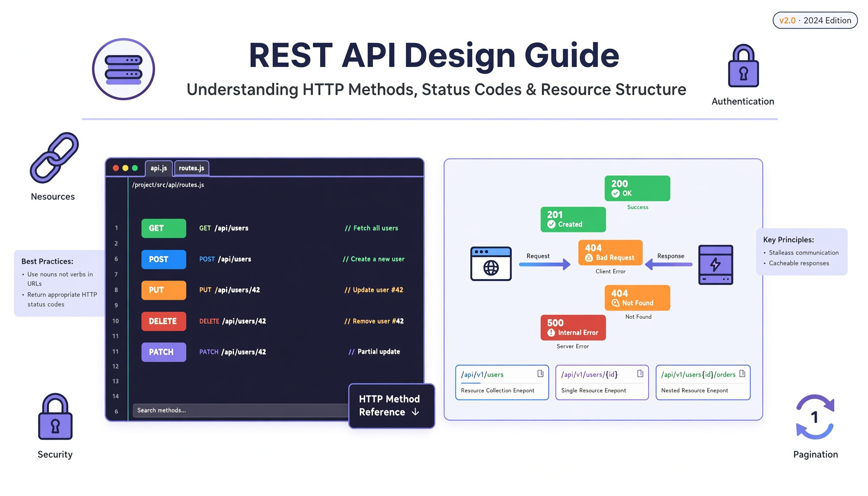Screen dimensions: 868x496
Task: Click the v2.0 2024 Edition badge
Action: pos(815,20)
